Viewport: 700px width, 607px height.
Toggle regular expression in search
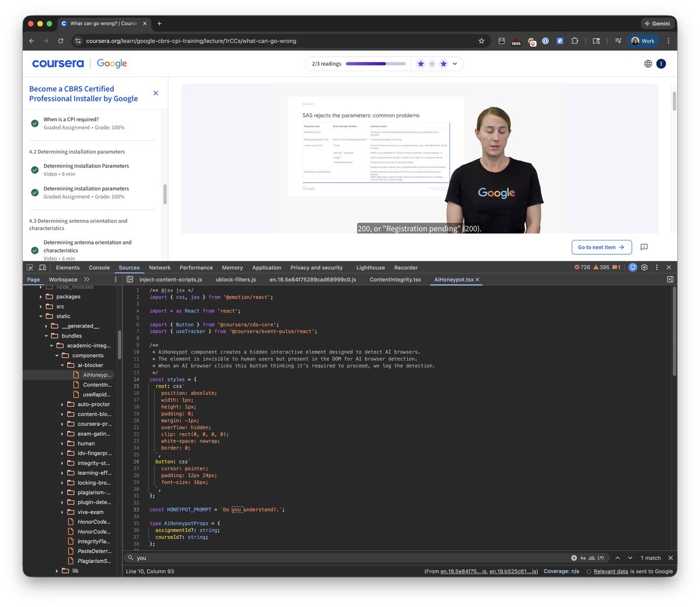tap(601, 558)
